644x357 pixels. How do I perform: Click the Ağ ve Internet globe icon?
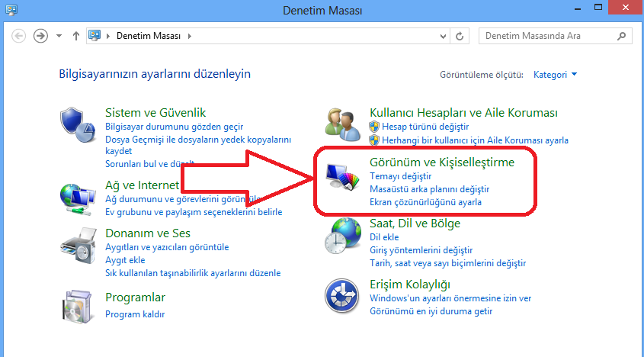(78, 199)
